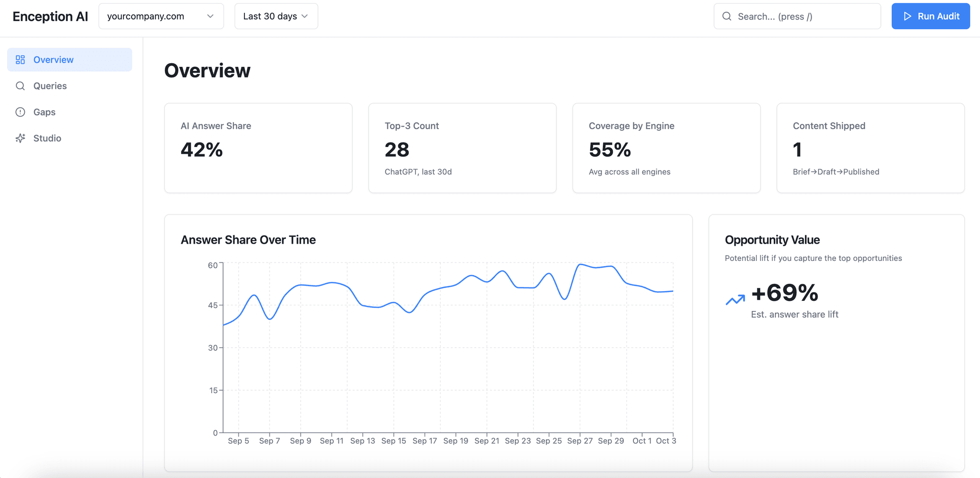Click the search magnifier icon
Screen dimensions: 980x478
point(726,16)
